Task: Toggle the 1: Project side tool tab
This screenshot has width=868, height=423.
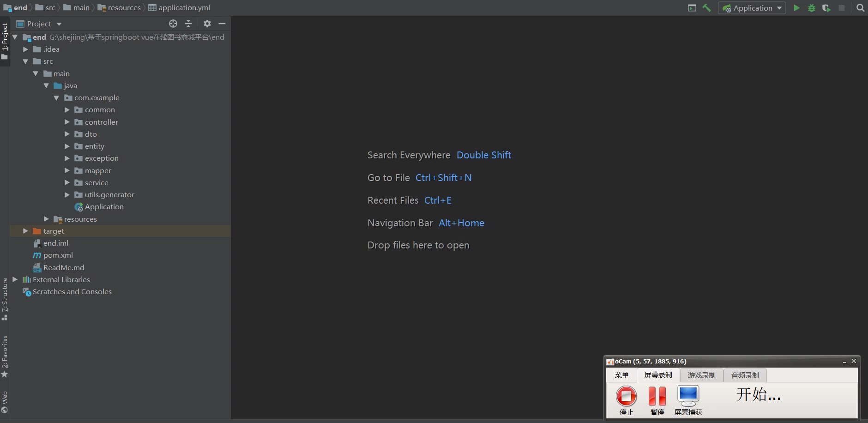Action: click(5, 42)
